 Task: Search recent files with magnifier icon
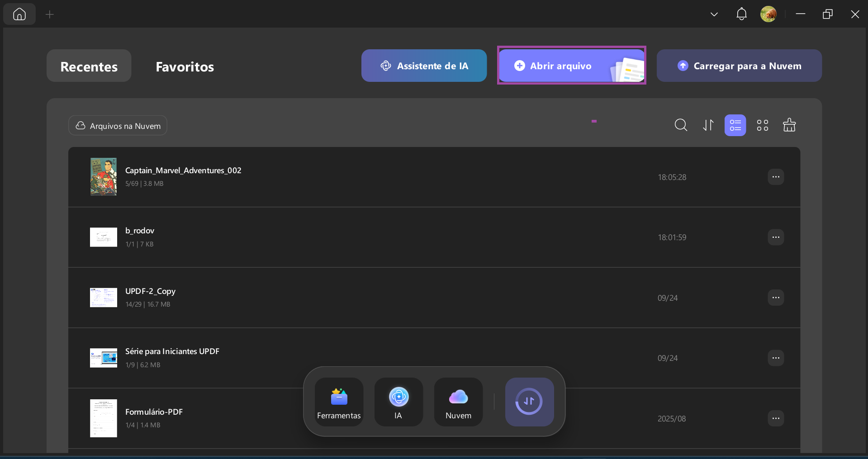(x=681, y=125)
